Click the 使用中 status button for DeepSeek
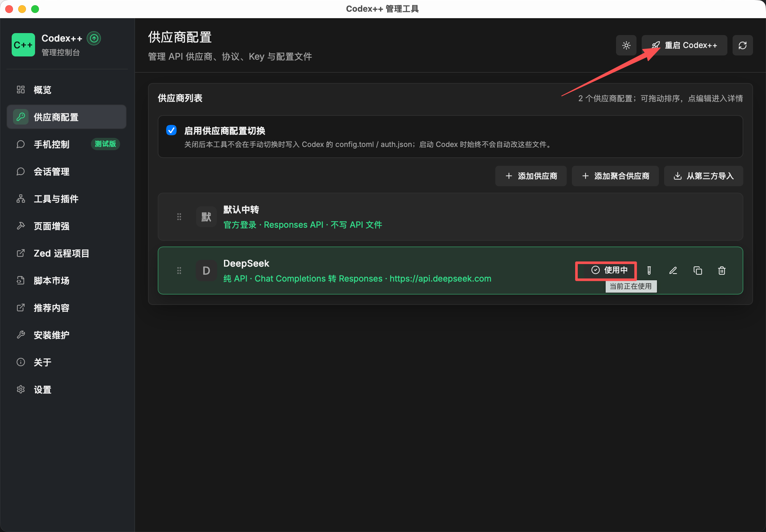Viewport: 766px width, 532px height. (x=609, y=270)
